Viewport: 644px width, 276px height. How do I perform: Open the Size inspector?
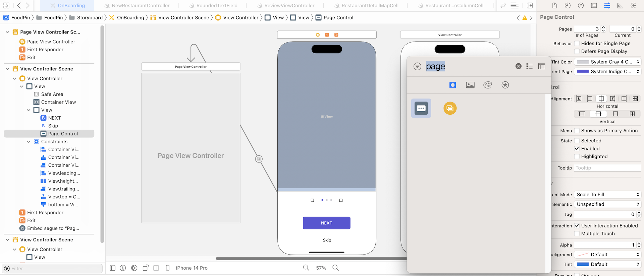pos(620,5)
